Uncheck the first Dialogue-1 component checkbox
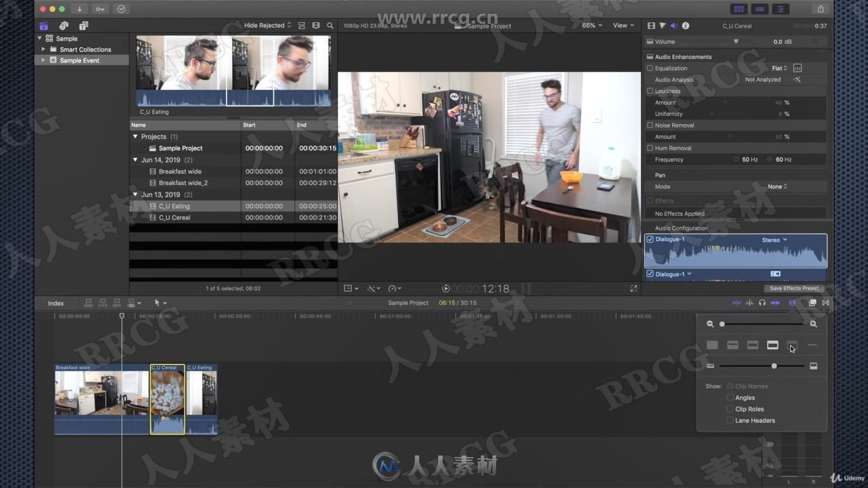The height and width of the screenshot is (488, 868). pyautogui.click(x=650, y=239)
